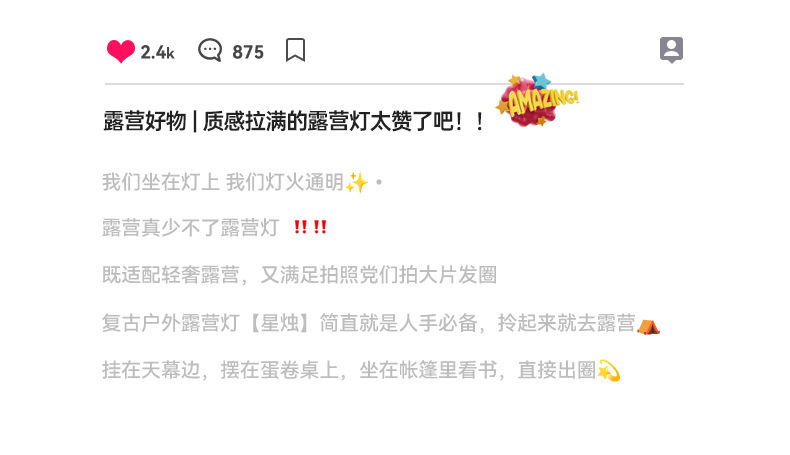Click the 2.4k likes count
790x455 pixels.
click(x=157, y=52)
